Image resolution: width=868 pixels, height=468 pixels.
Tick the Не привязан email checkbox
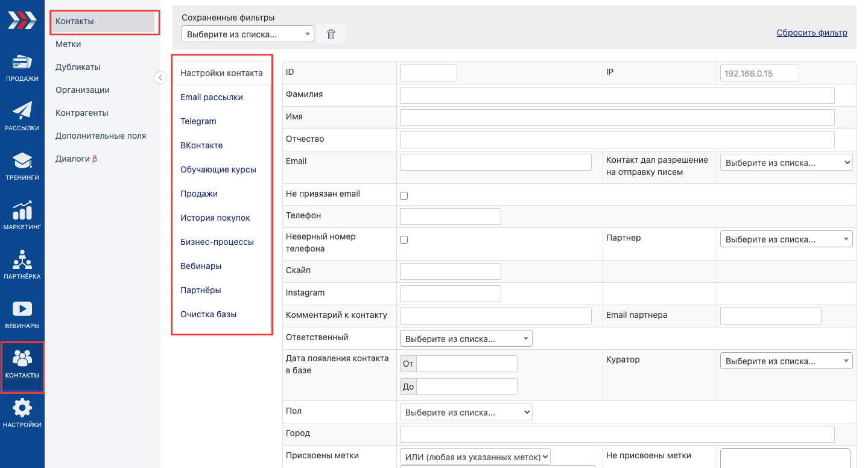(x=404, y=195)
